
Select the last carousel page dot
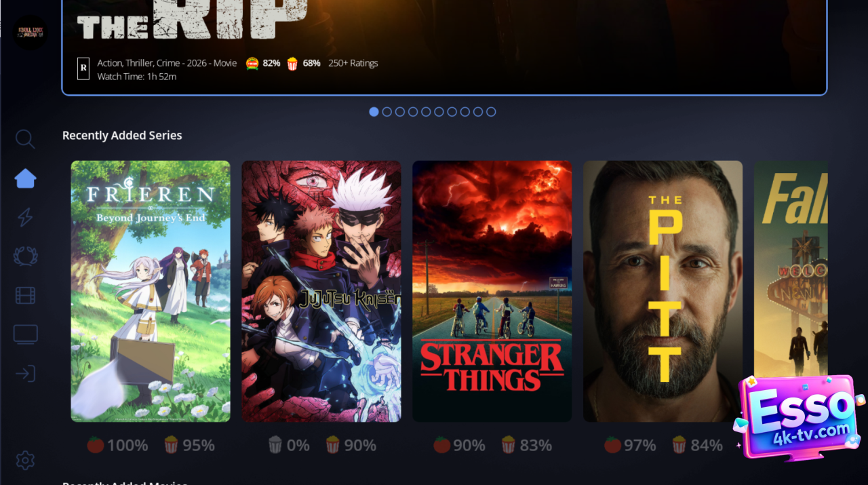click(491, 112)
